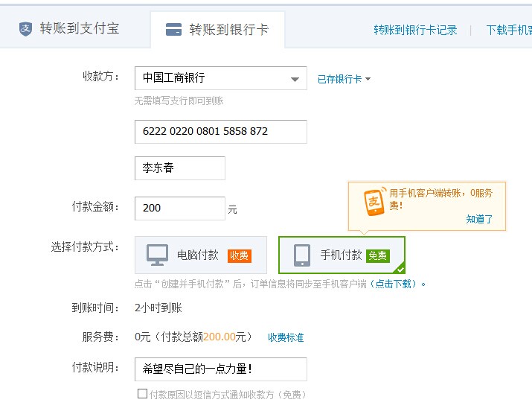This screenshot has height=420, width=532.
Task: Open 转账到银行卡记录 link
Action: click(x=415, y=31)
